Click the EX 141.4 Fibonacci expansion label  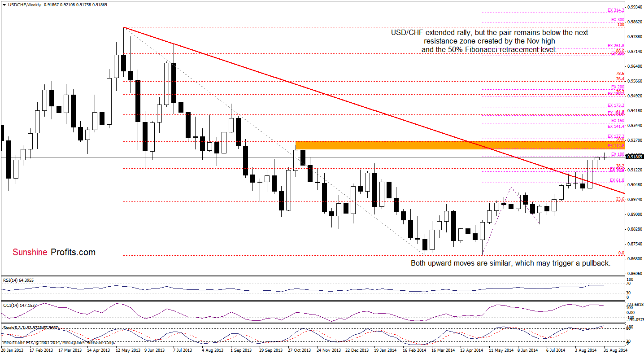616,127
